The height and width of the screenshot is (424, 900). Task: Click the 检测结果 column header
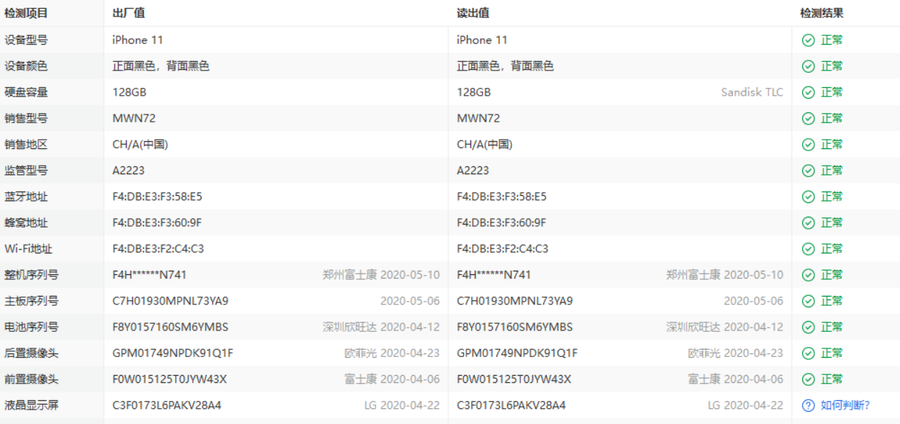821,13
